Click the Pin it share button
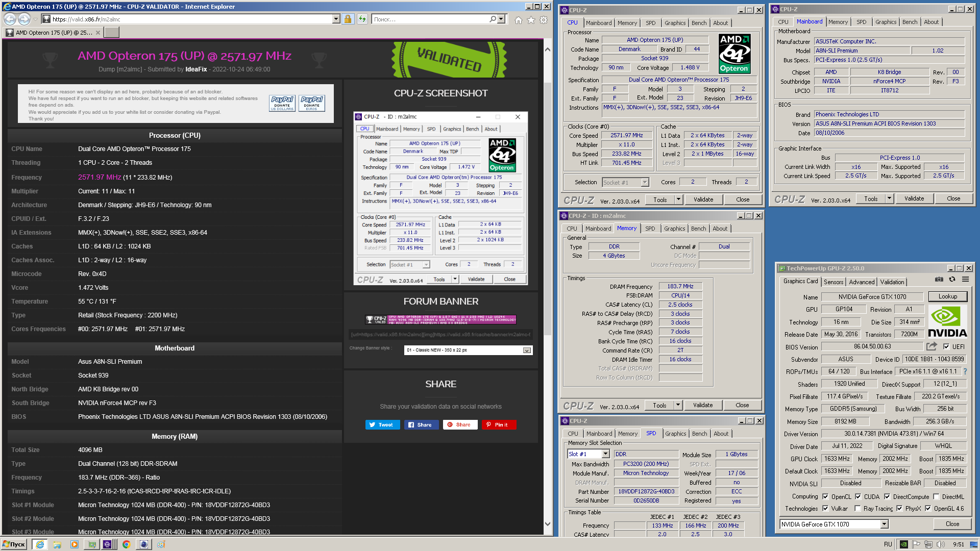 click(499, 424)
